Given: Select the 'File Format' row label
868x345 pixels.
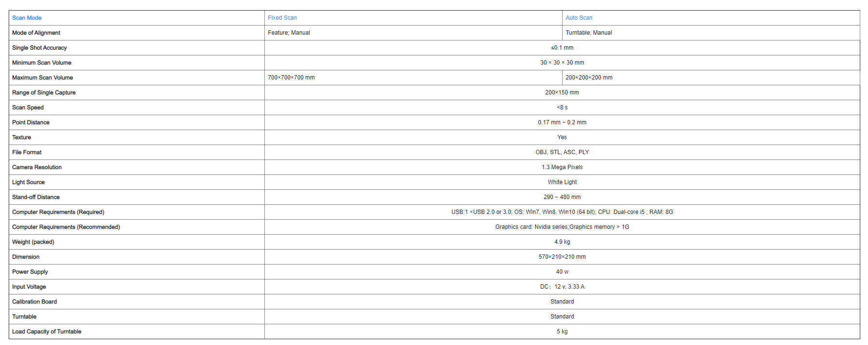Looking at the screenshot, I should click(27, 152).
